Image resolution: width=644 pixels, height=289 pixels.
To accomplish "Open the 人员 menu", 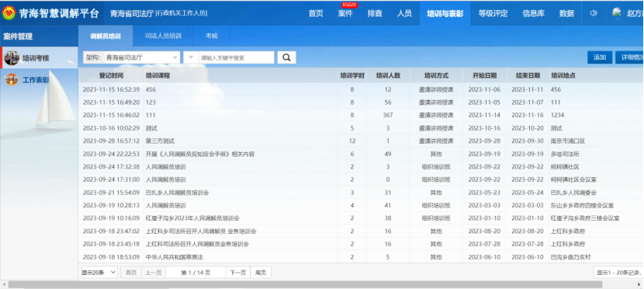I will 404,13.
